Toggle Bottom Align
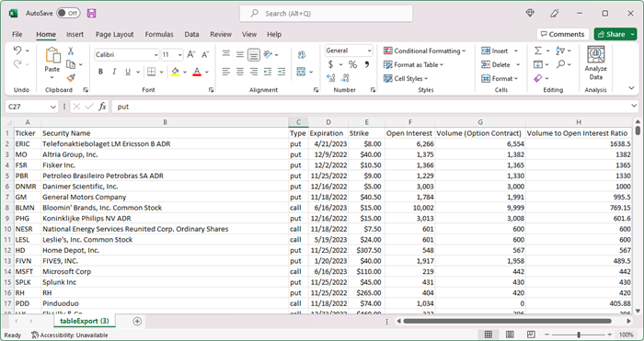 [x=254, y=54]
